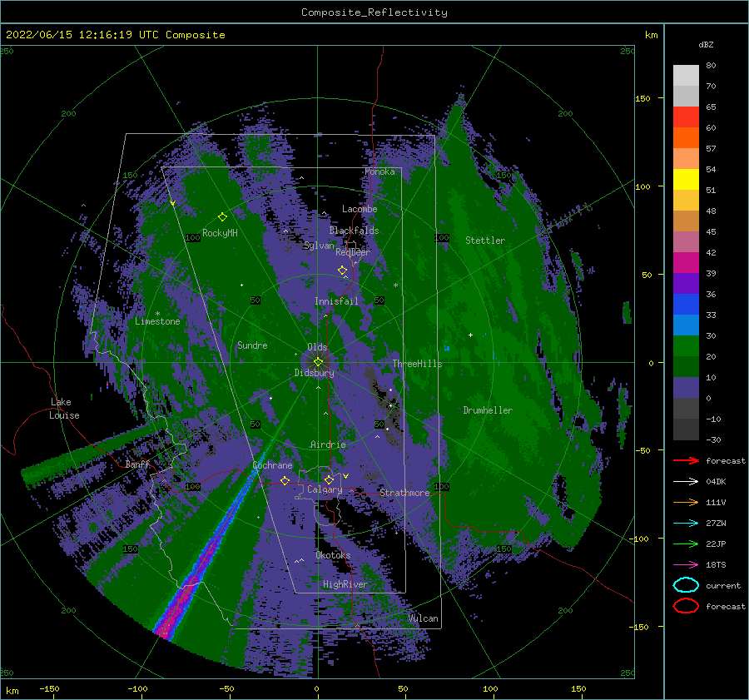This screenshot has width=749, height=700.
Task: Click the asterisk marker above Limestone label
Action: [157, 314]
